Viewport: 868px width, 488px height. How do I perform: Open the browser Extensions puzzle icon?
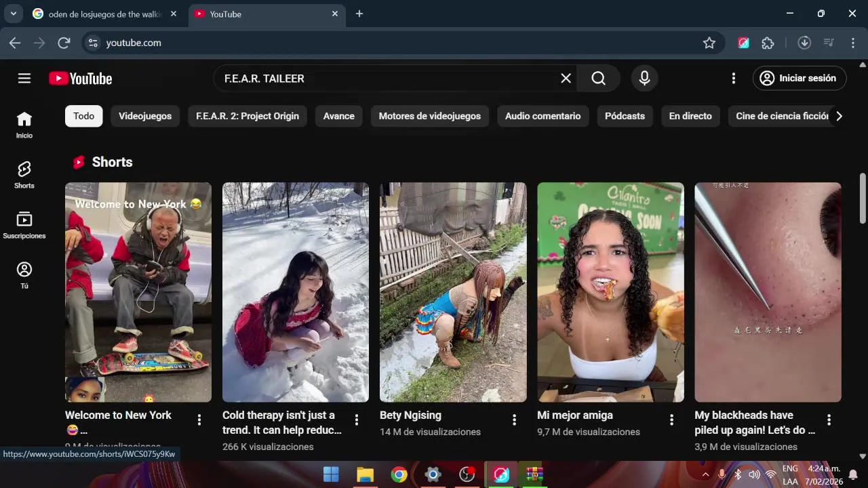click(768, 43)
